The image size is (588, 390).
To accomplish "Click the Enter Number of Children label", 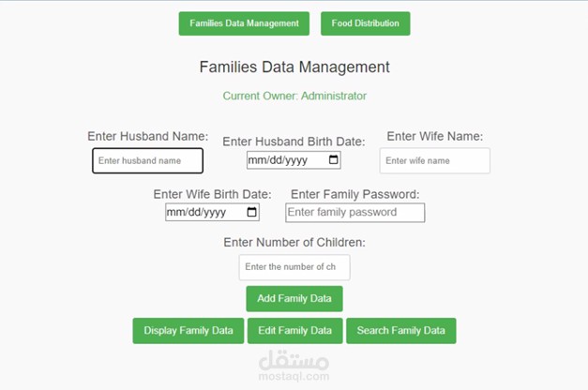I will (x=294, y=242).
